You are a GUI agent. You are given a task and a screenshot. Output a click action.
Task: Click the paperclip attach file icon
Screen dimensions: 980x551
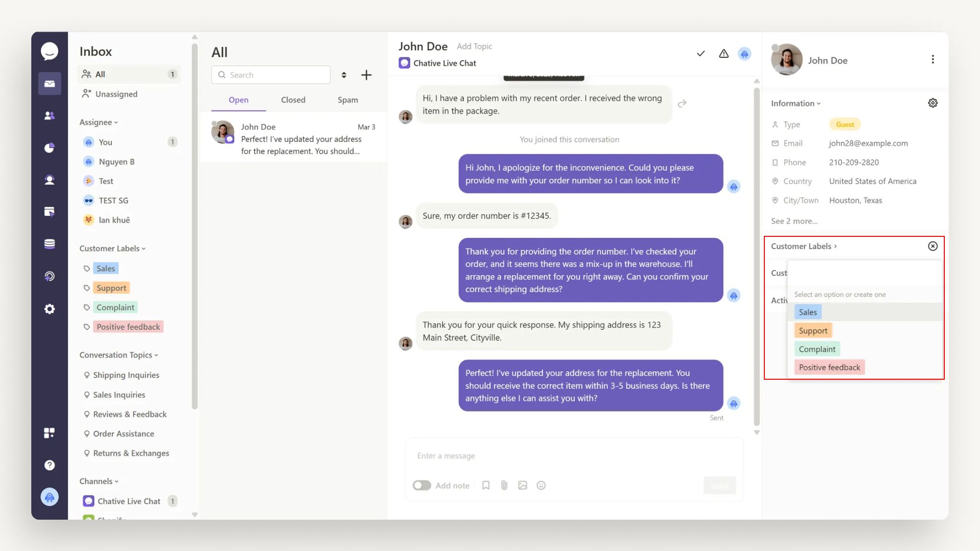504,485
